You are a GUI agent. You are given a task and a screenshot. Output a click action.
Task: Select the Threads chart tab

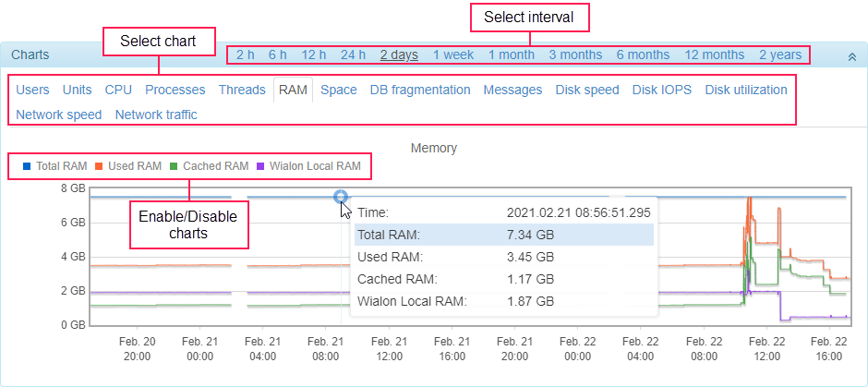[242, 90]
